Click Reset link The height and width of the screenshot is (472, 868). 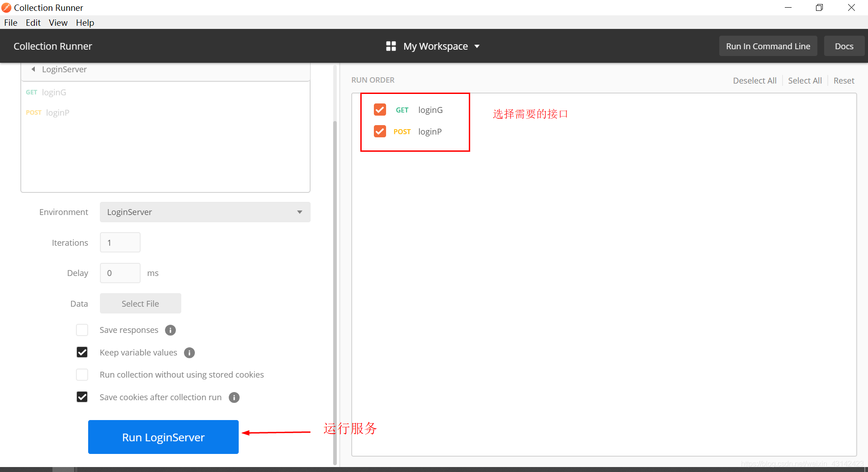(844, 80)
